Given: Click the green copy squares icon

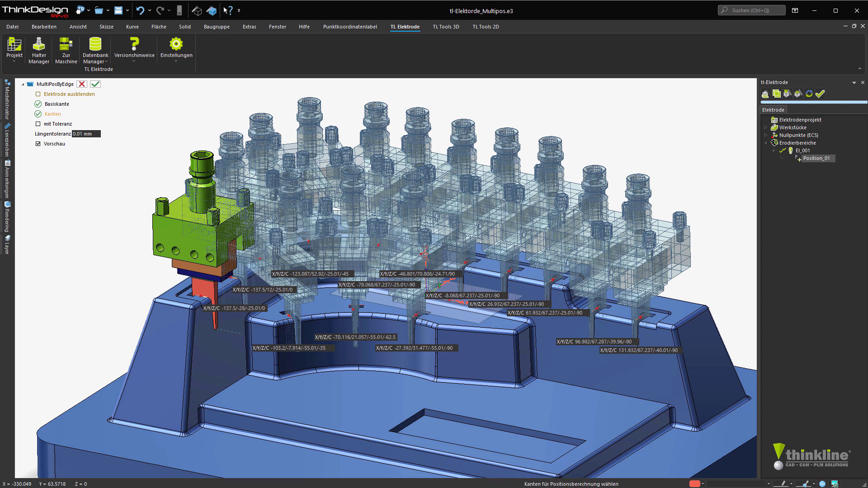Looking at the screenshot, I should 776,94.
